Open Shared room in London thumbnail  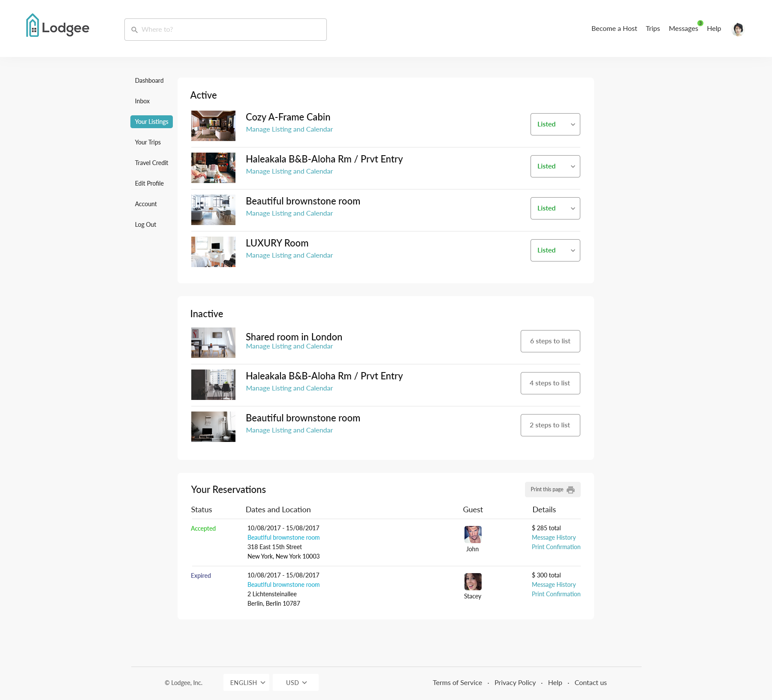[213, 343]
